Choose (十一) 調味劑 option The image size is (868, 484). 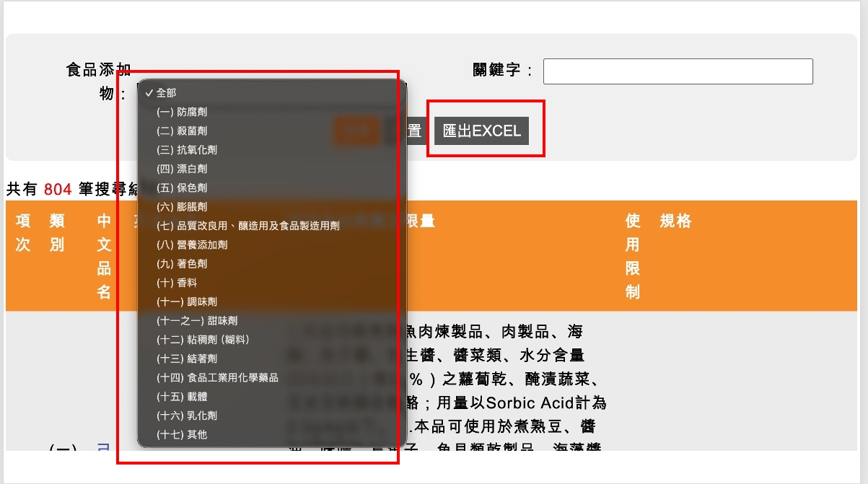[187, 302]
